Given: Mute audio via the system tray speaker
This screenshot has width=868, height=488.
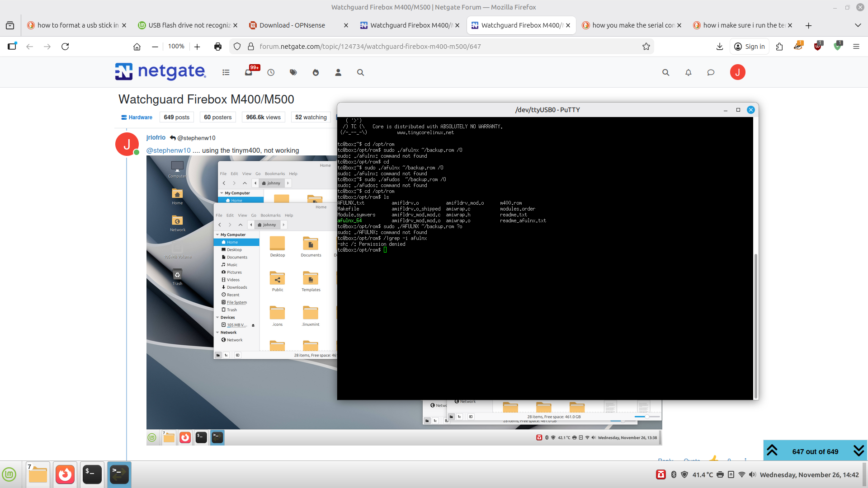Looking at the screenshot, I should (x=752, y=474).
